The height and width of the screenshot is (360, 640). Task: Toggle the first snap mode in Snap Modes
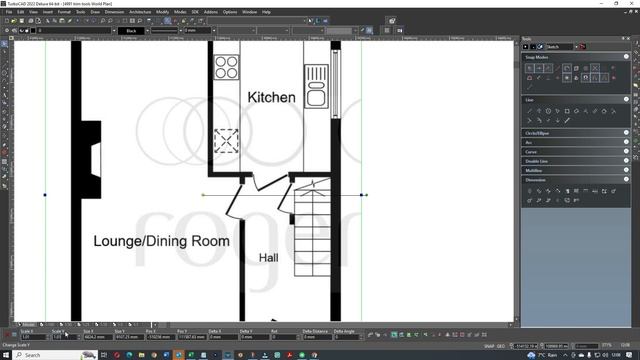click(x=529, y=68)
